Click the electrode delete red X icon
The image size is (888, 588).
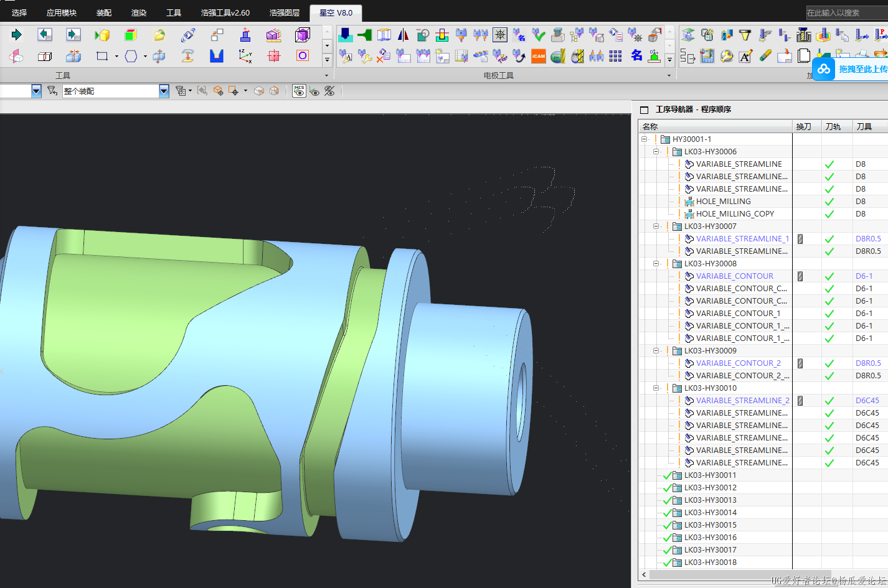[x=384, y=56]
